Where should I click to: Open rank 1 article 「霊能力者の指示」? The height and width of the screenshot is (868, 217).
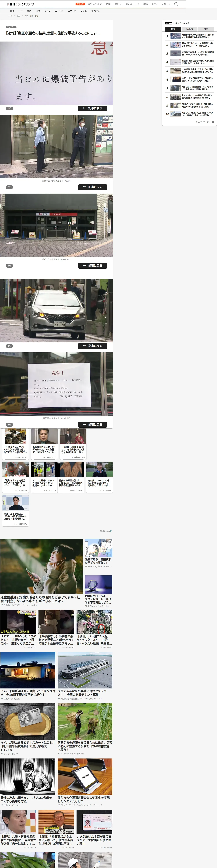pyautogui.click(x=190, y=36)
